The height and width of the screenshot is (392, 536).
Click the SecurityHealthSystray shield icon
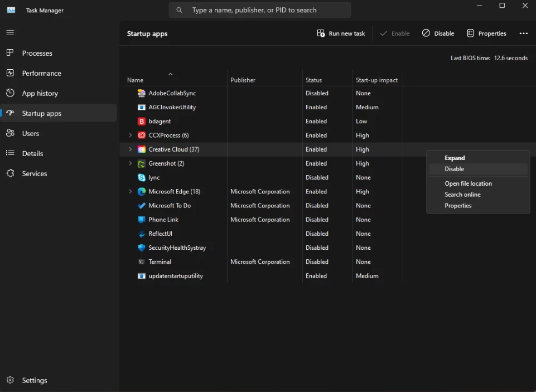tap(141, 248)
